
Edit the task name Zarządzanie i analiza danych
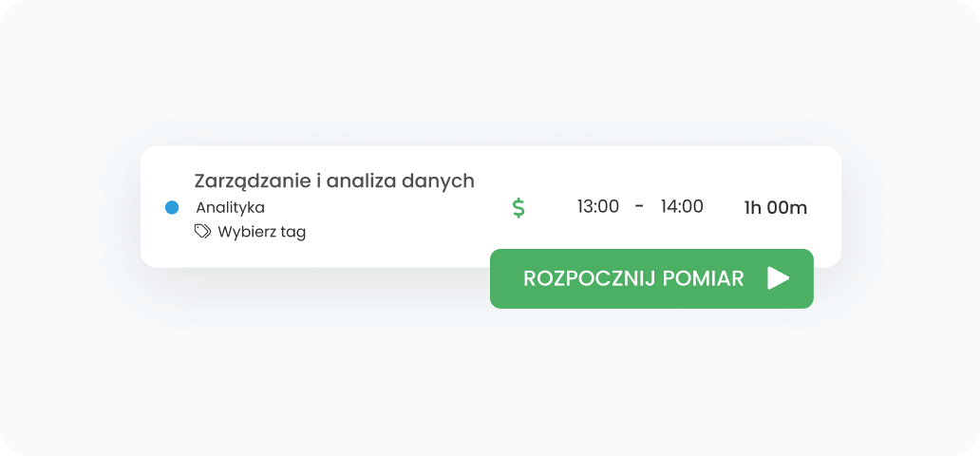tap(333, 180)
